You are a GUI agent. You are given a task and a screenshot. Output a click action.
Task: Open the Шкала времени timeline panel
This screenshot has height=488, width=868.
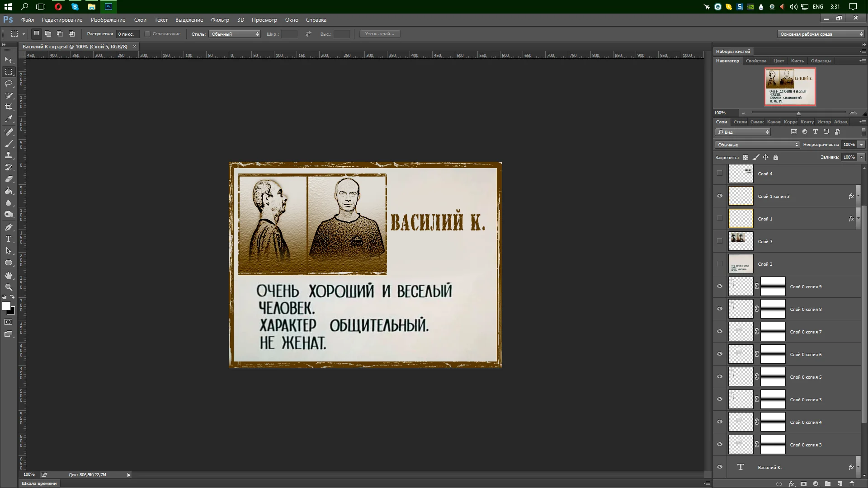[39, 483]
